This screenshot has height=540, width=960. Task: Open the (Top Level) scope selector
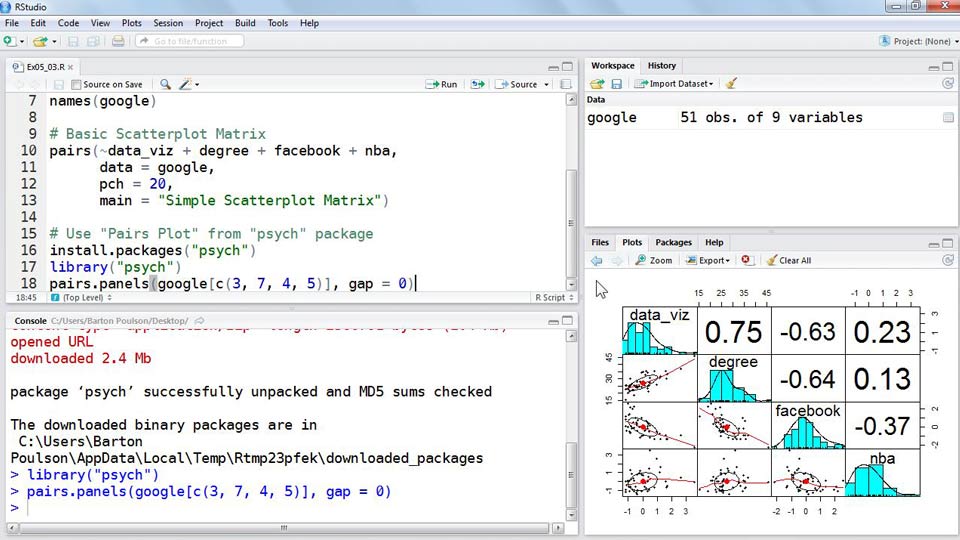tap(81, 298)
